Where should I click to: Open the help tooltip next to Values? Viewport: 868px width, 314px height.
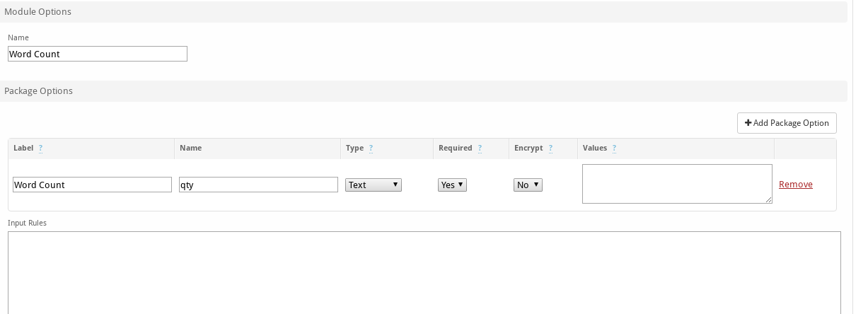pos(614,149)
